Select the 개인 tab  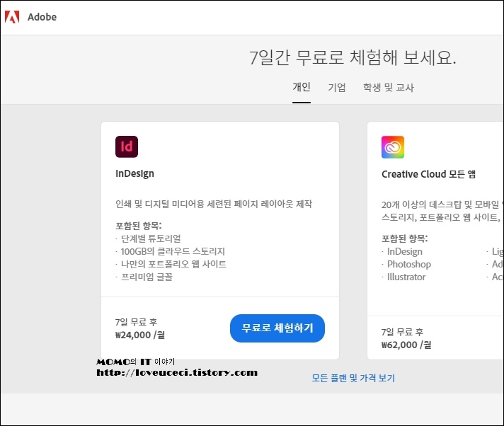pyautogui.click(x=302, y=87)
